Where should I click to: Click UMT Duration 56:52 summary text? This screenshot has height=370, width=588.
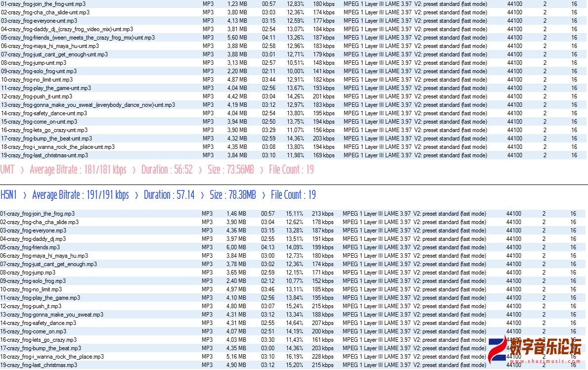pos(167,170)
